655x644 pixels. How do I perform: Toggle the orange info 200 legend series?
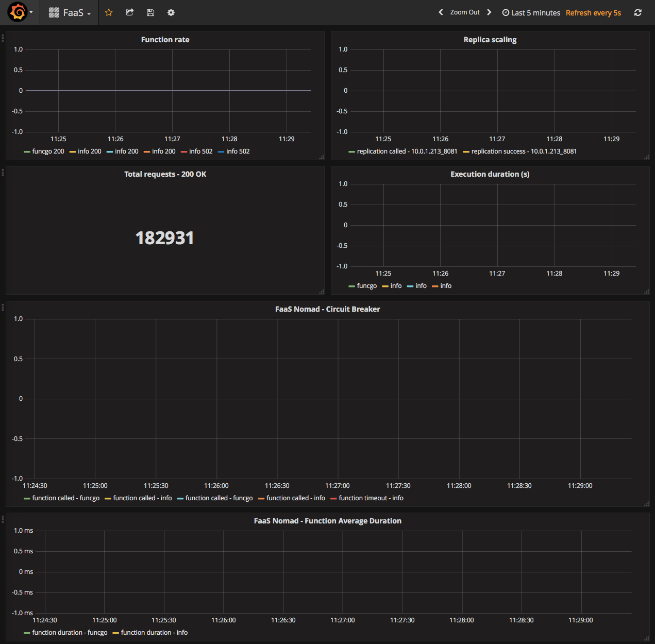coord(164,151)
